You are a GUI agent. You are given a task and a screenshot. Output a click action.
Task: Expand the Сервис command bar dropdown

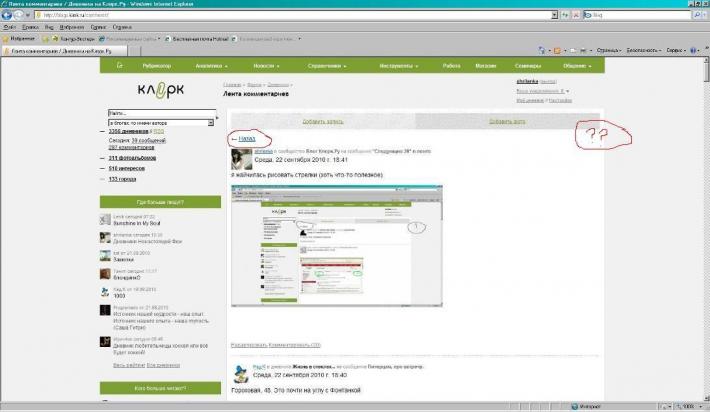[676, 51]
